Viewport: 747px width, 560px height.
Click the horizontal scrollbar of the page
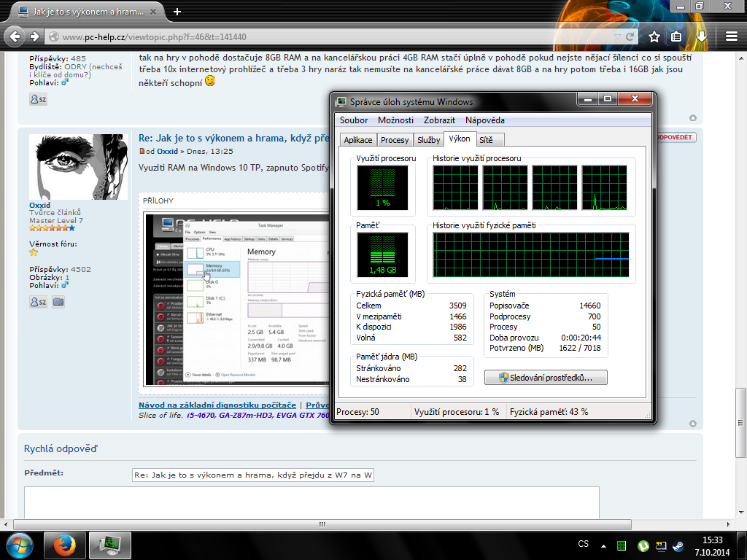pyautogui.click(x=321, y=524)
